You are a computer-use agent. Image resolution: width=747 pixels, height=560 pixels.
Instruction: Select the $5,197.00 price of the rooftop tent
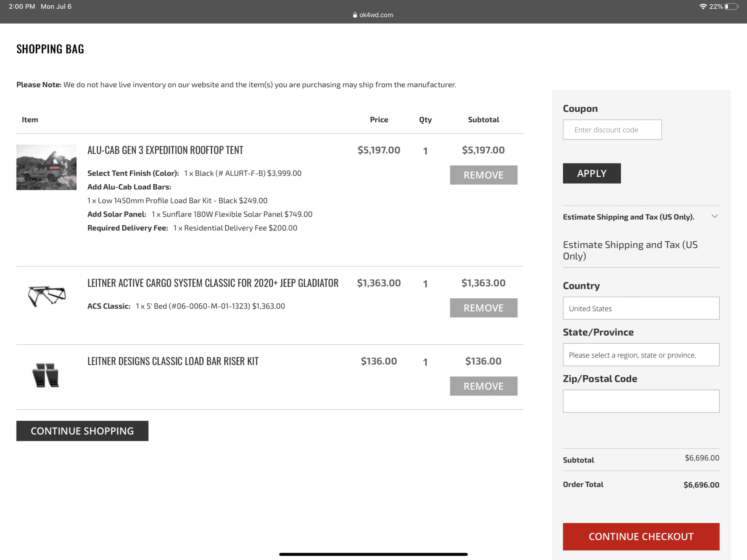379,150
